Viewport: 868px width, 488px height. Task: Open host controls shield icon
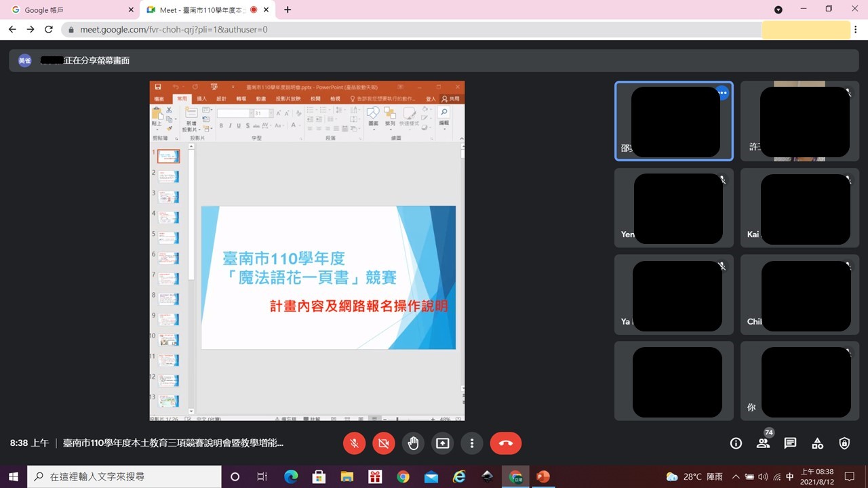pyautogui.click(x=844, y=443)
